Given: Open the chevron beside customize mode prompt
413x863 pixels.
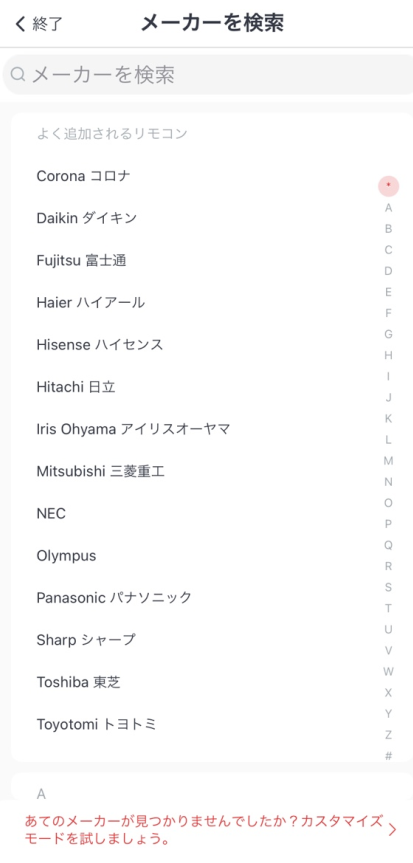Looking at the screenshot, I should (392, 830).
